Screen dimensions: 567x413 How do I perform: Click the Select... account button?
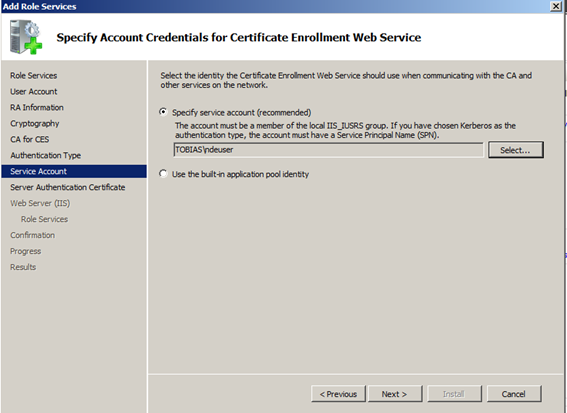click(x=516, y=150)
